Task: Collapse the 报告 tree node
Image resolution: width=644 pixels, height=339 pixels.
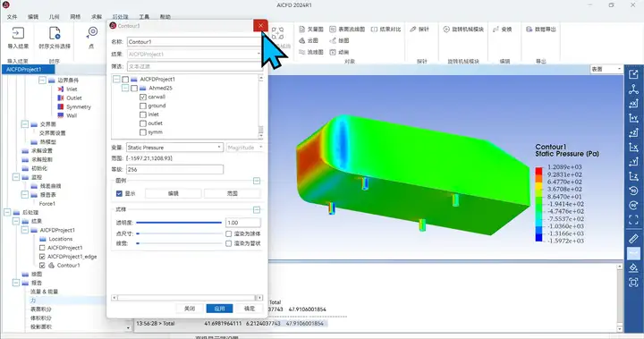Action: click(x=15, y=283)
